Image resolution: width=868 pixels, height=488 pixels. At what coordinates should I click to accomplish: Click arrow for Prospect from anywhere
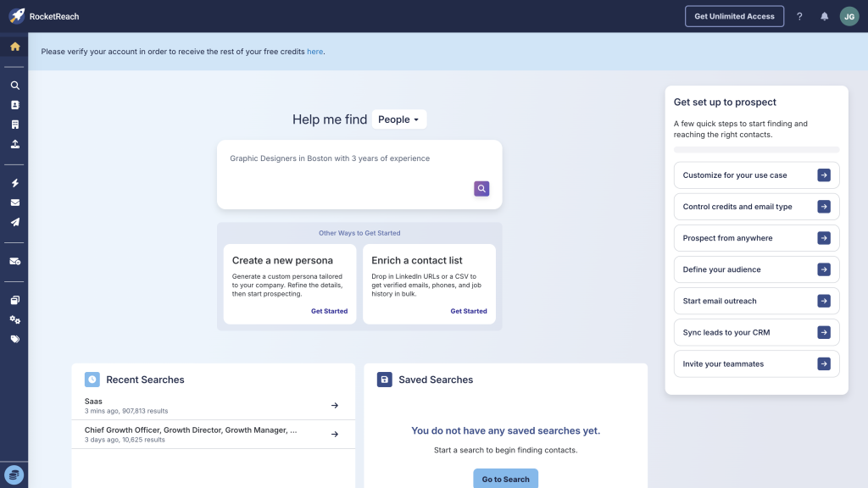[824, 238]
